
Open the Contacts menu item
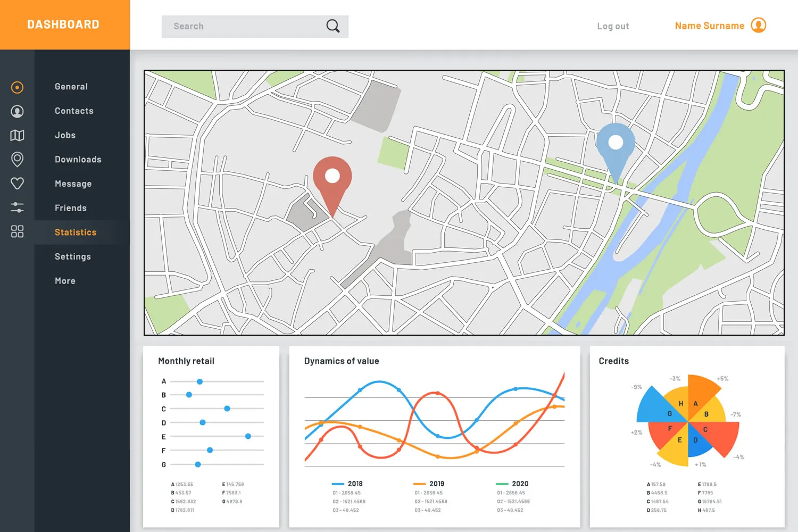tap(74, 111)
